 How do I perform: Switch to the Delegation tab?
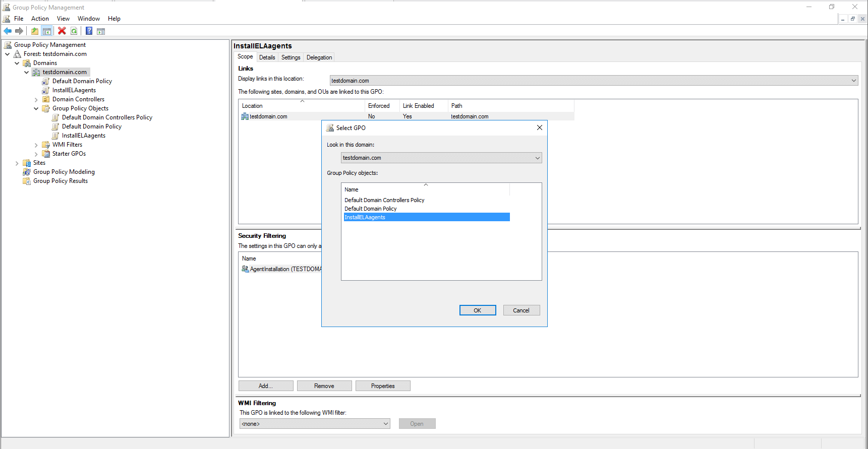coord(319,57)
